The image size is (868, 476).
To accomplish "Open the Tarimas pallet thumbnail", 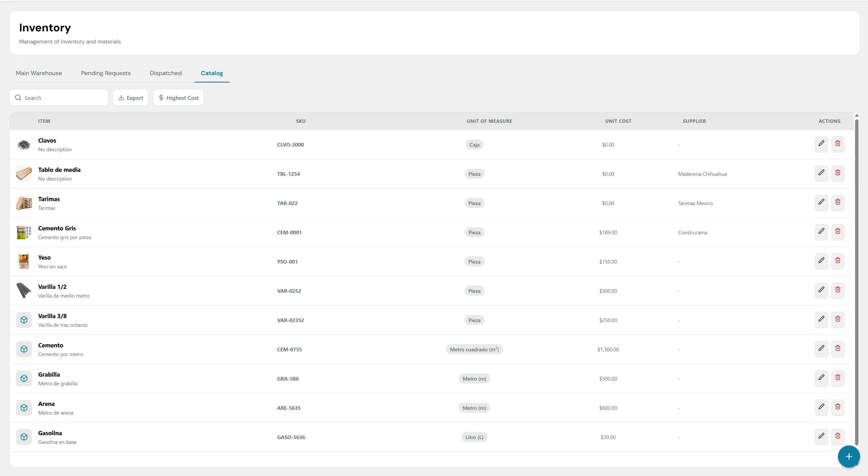I will pos(24,203).
